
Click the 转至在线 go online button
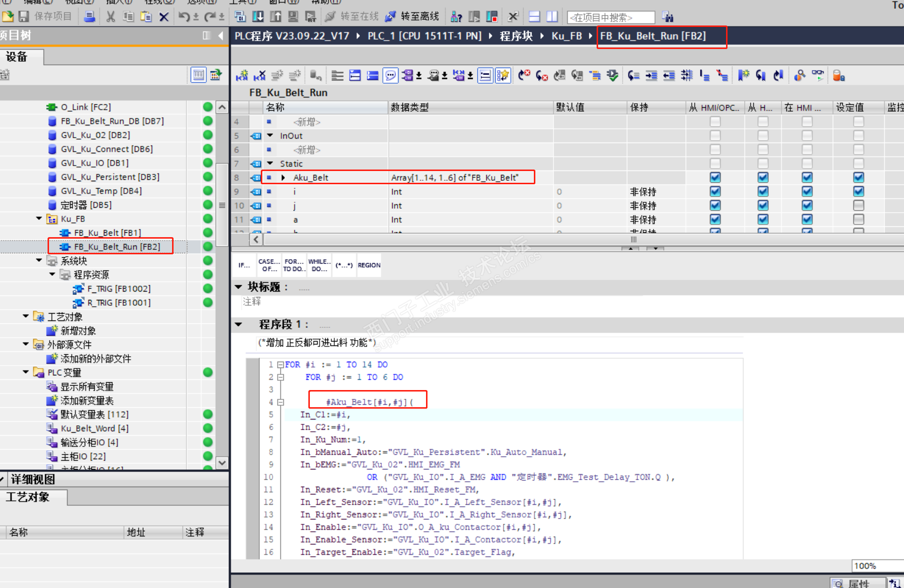[x=352, y=17]
